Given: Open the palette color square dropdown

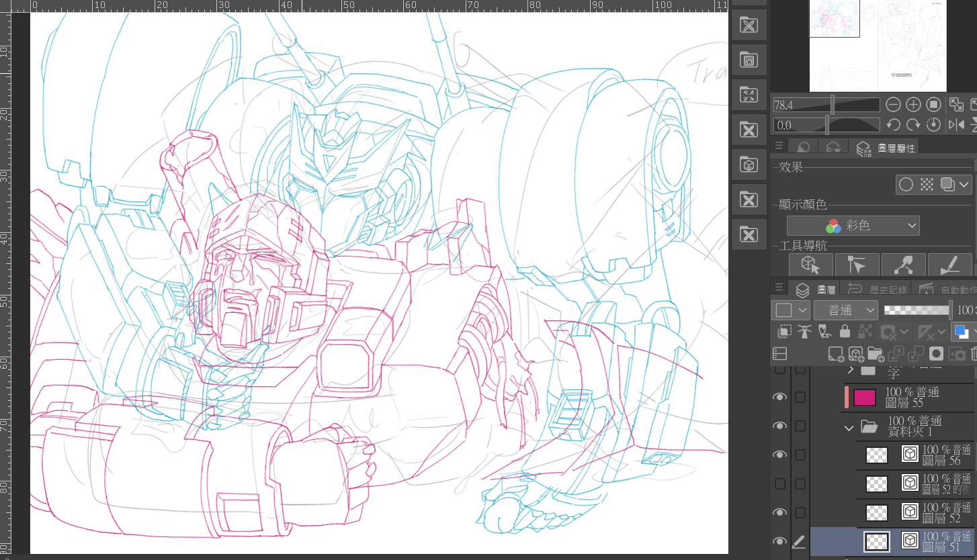Looking at the screenshot, I should tap(791, 310).
